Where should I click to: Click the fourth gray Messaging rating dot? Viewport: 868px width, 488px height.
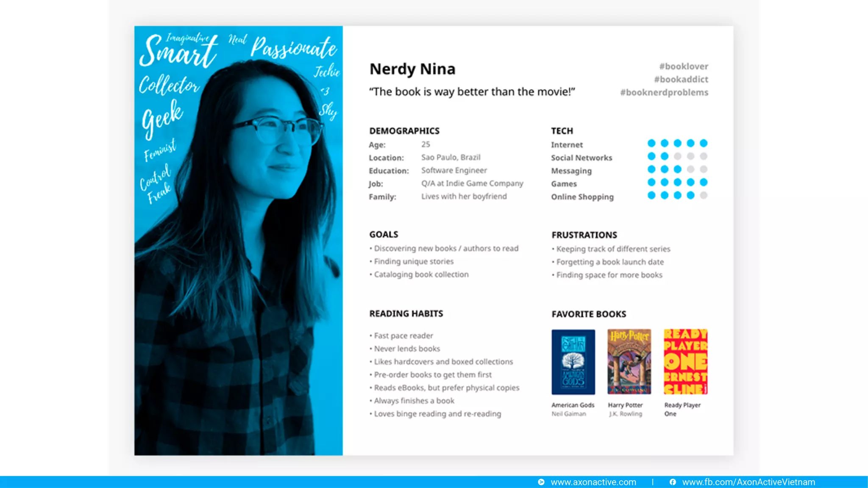[x=690, y=169]
